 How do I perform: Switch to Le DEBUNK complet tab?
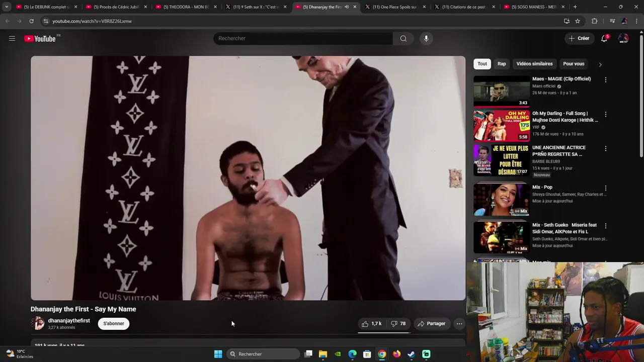coord(46,7)
